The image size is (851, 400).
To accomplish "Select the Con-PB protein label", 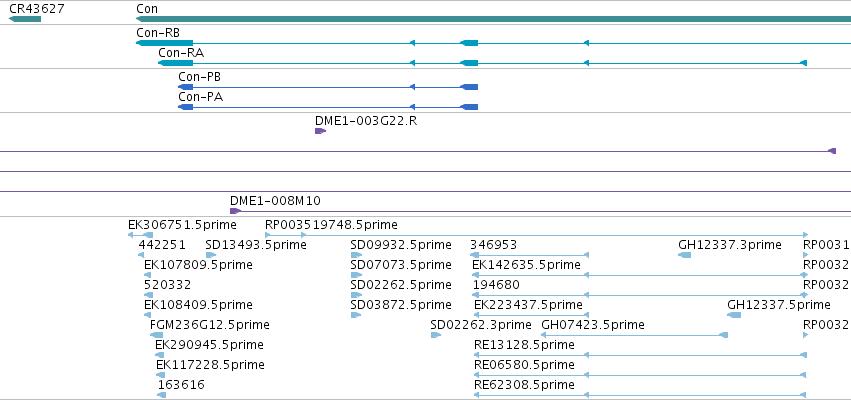I will point(199,77).
